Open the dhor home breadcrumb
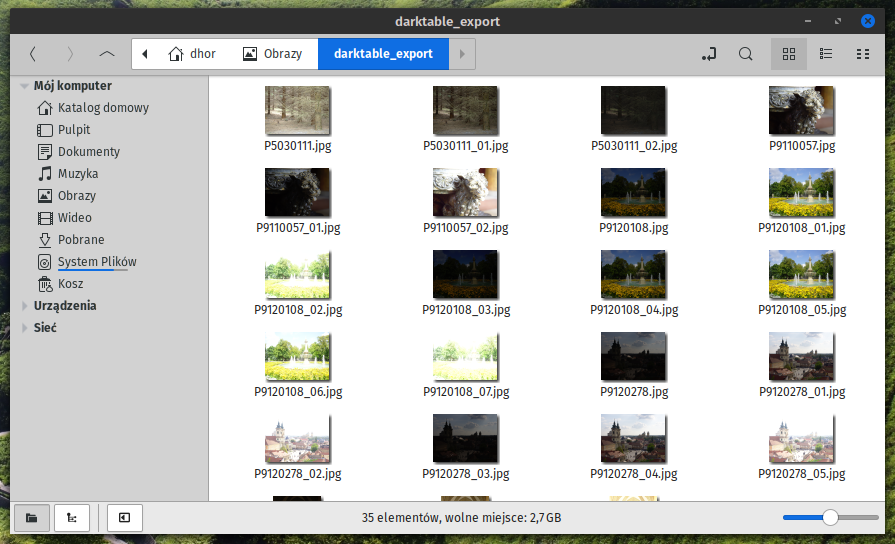The width and height of the screenshot is (895, 544). click(192, 54)
